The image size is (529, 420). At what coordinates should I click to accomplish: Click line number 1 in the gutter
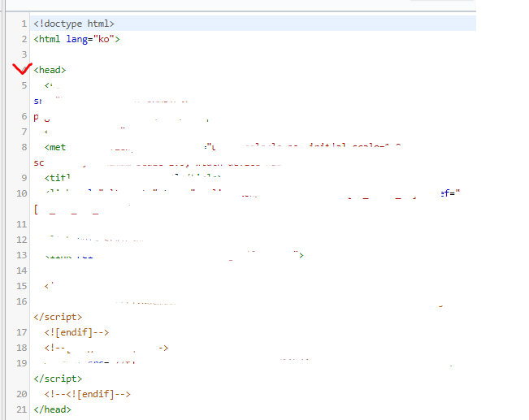[x=24, y=24]
